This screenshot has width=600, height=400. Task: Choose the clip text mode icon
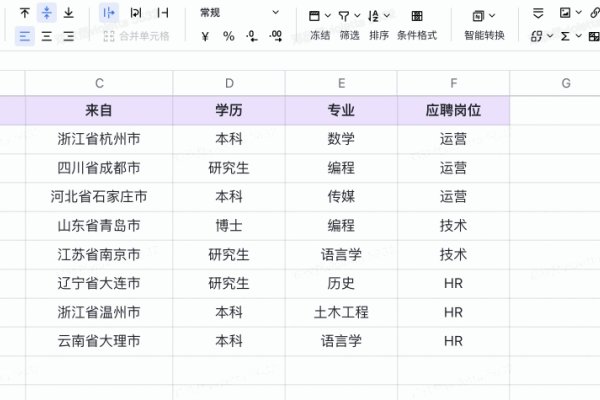click(163, 13)
